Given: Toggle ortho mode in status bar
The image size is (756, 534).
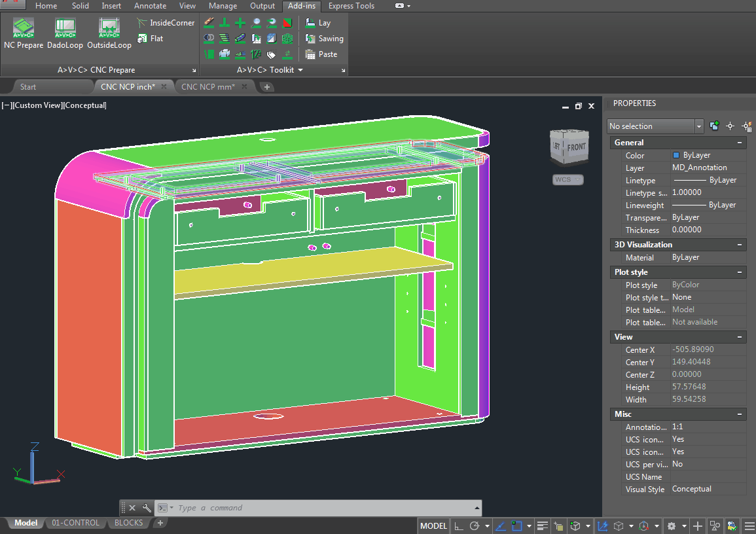Looking at the screenshot, I should 459,525.
